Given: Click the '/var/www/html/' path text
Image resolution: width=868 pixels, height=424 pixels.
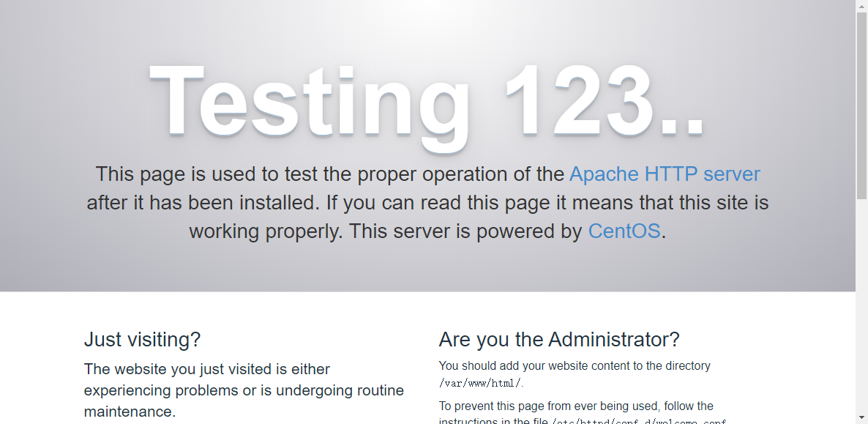Looking at the screenshot, I should (480, 383).
